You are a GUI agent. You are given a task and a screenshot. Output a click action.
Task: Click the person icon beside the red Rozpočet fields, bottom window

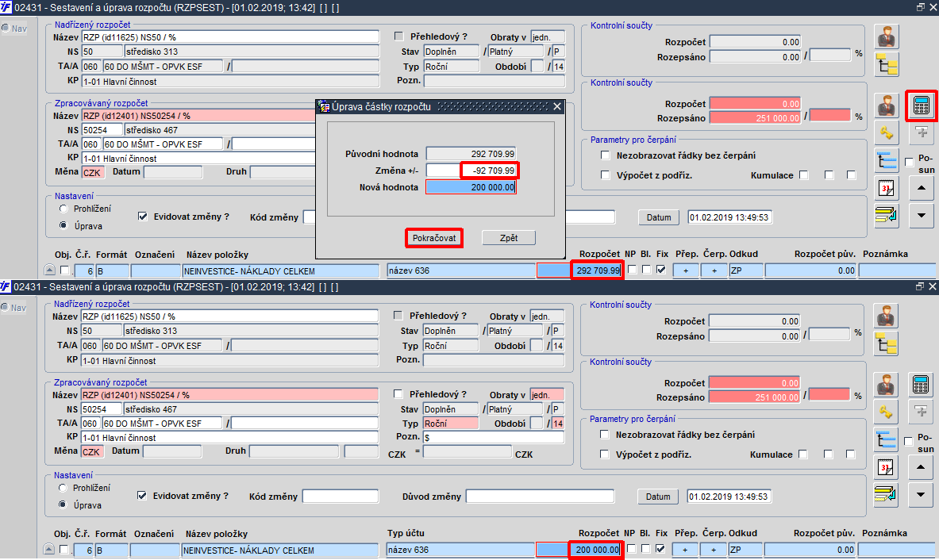(x=886, y=385)
